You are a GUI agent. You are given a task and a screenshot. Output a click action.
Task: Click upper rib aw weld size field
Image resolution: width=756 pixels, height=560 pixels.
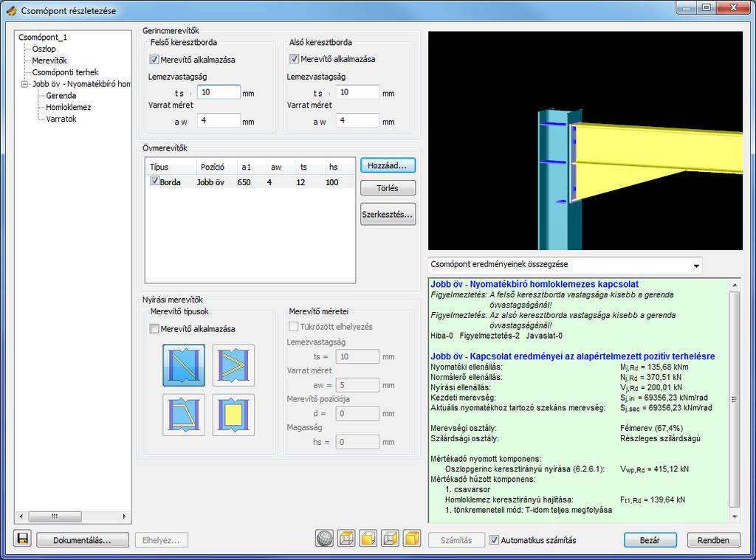click(x=219, y=120)
